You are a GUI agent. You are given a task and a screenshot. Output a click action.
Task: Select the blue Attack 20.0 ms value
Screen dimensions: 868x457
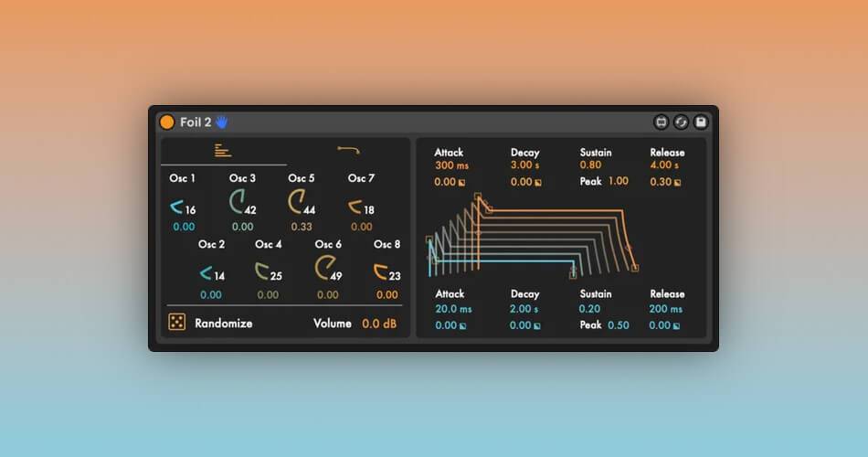(453, 309)
